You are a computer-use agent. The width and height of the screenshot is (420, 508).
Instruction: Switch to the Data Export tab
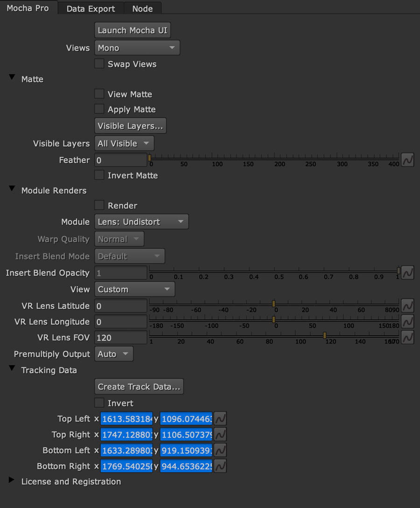(x=91, y=9)
